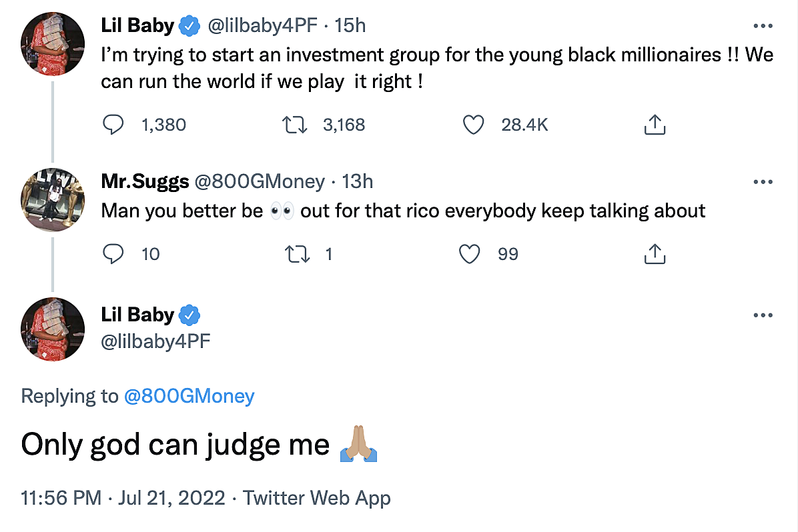Open Lil Baby's avatar on the bottom reply
Viewport: 798px width, 532px height.
(x=54, y=330)
